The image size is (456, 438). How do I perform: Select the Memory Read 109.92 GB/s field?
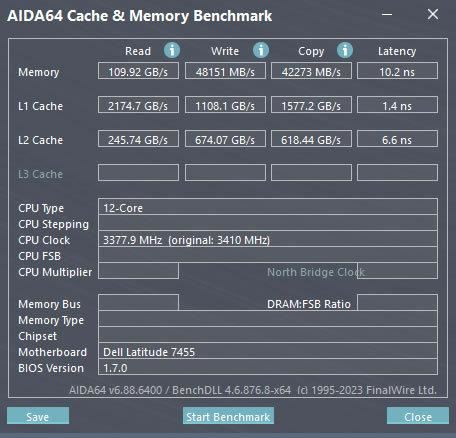pyautogui.click(x=138, y=71)
